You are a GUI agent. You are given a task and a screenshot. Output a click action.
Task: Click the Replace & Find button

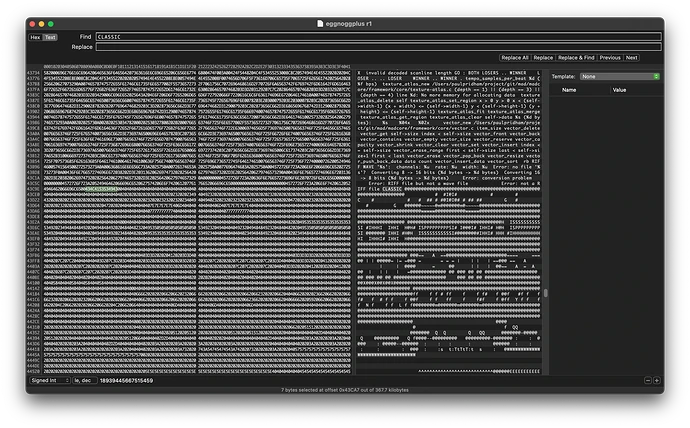pyautogui.click(x=576, y=58)
